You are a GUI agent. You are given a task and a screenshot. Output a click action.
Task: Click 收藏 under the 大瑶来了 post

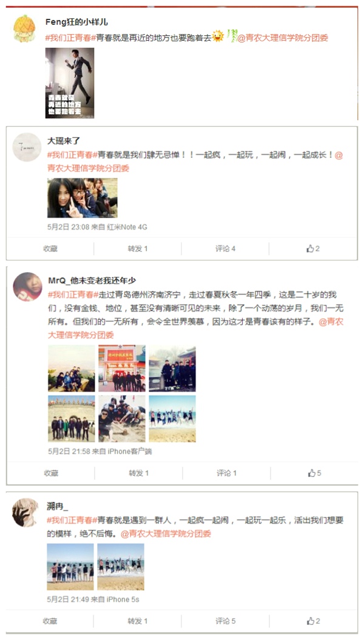(x=50, y=248)
